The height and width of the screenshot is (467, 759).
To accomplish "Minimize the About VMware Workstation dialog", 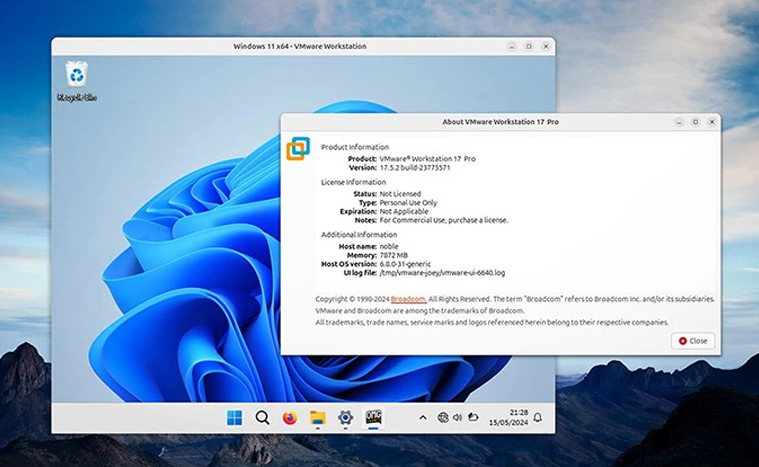I will (679, 122).
